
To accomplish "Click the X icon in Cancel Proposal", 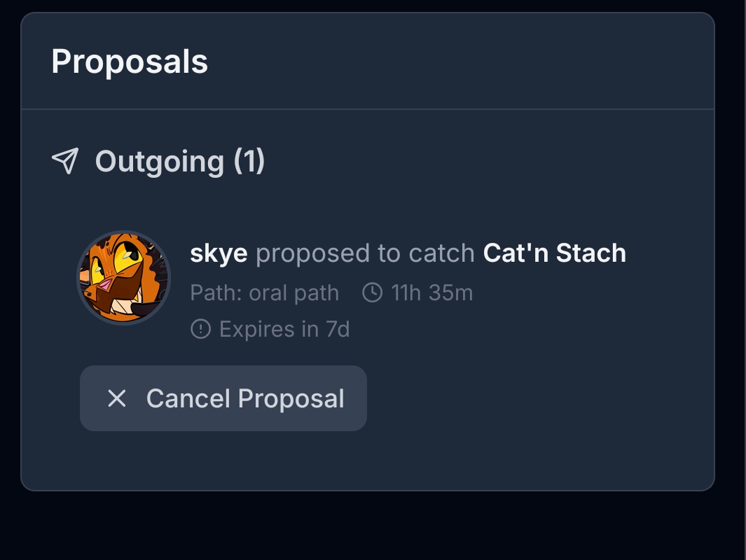I will click(116, 398).
